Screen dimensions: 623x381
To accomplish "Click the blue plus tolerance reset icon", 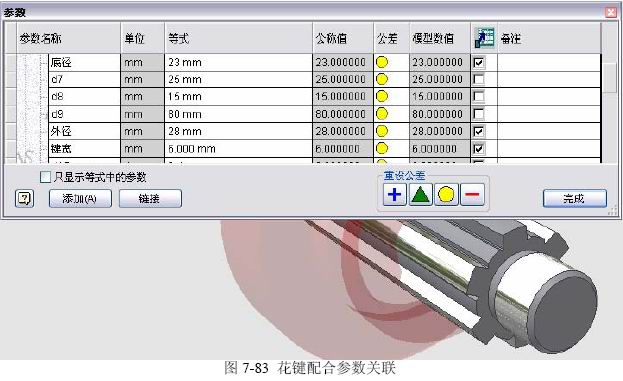I will pyautogui.click(x=395, y=195).
